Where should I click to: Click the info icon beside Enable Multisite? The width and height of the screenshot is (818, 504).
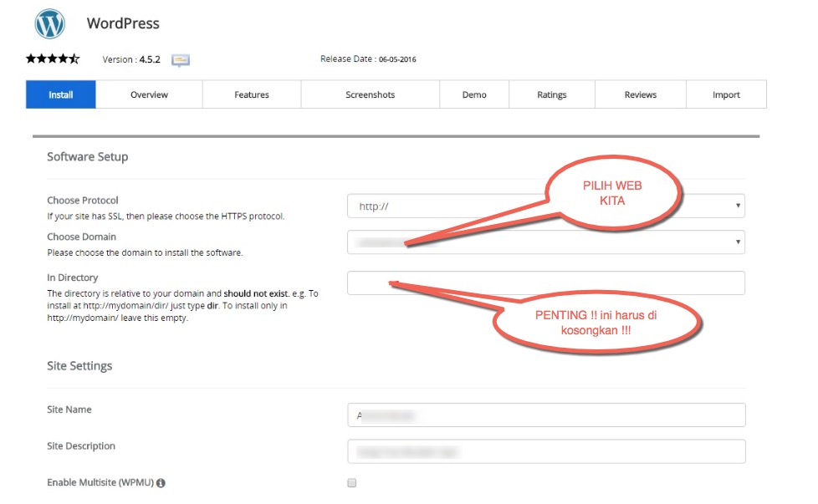(x=161, y=483)
